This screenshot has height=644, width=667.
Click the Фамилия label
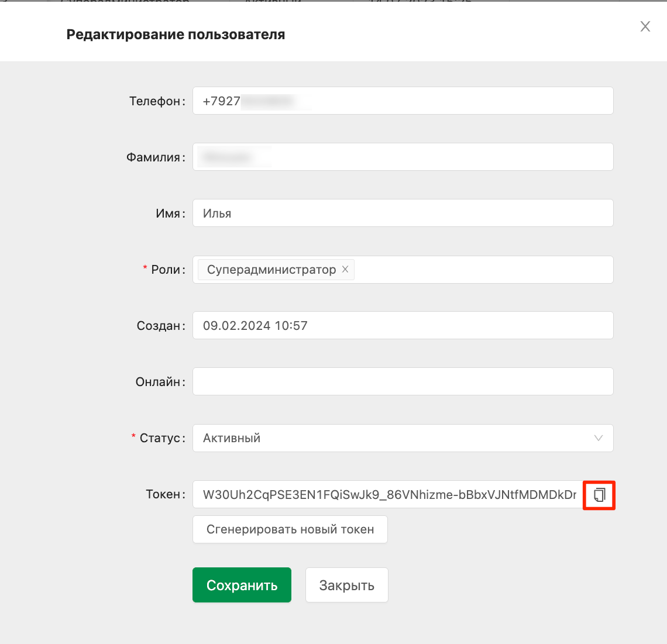pyautogui.click(x=156, y=157)
